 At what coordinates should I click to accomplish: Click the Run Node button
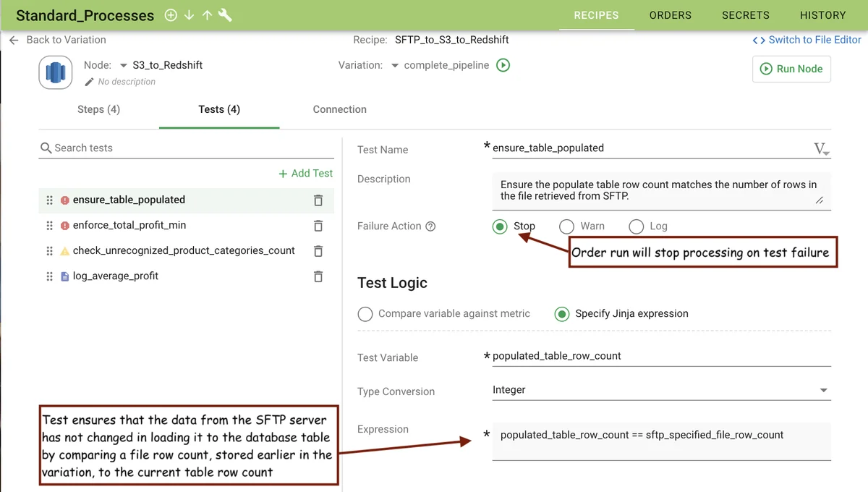tap(791, 69)
